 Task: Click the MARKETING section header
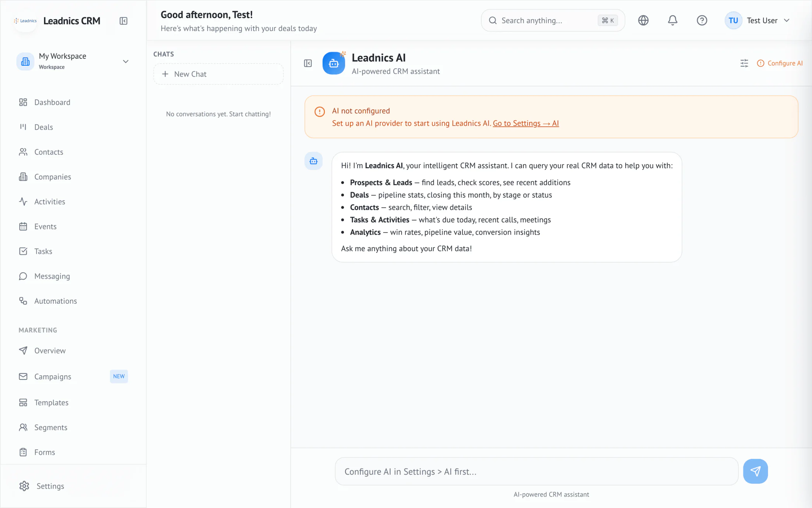(x=38, y=330)
